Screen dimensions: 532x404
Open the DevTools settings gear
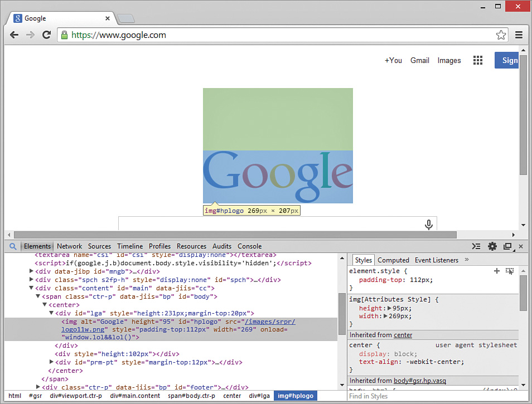tap(492, 246)
